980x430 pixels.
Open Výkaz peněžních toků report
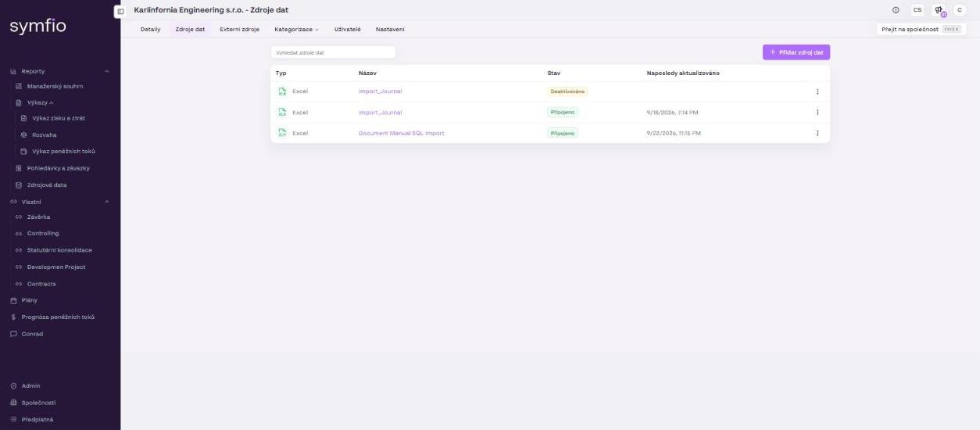63,151
